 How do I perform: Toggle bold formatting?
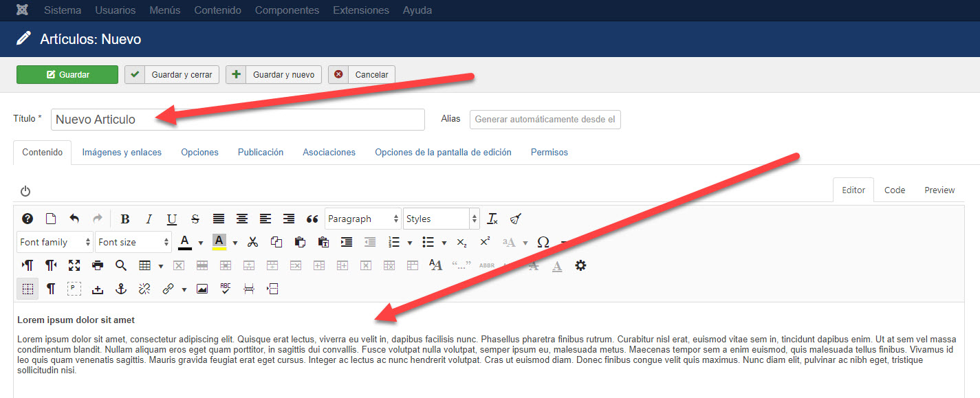tap(125, 219)
